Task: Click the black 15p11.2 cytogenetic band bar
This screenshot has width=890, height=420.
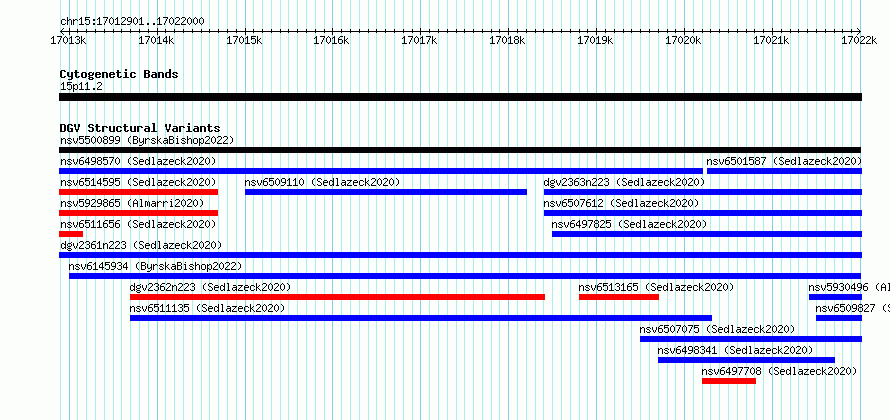Action: click(x=460, y=97)
